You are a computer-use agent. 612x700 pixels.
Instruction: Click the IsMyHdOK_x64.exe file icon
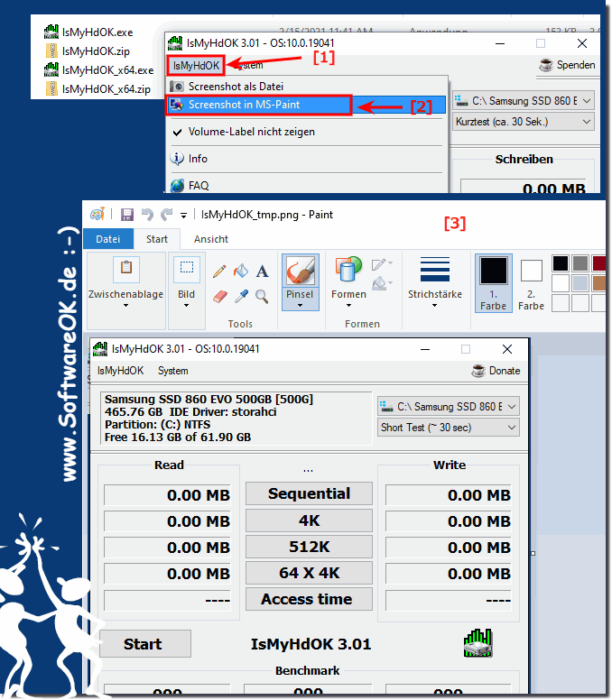[x=51, y=69]
